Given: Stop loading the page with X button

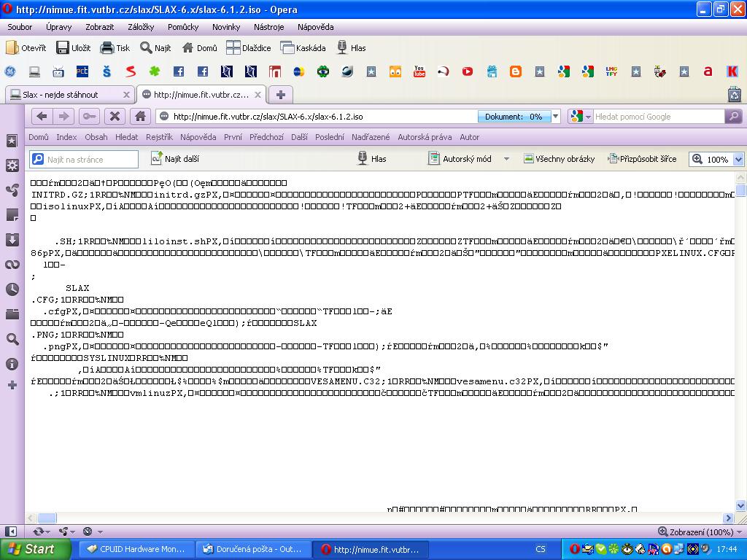Looking at the screenshot, I should coord(114,117).
